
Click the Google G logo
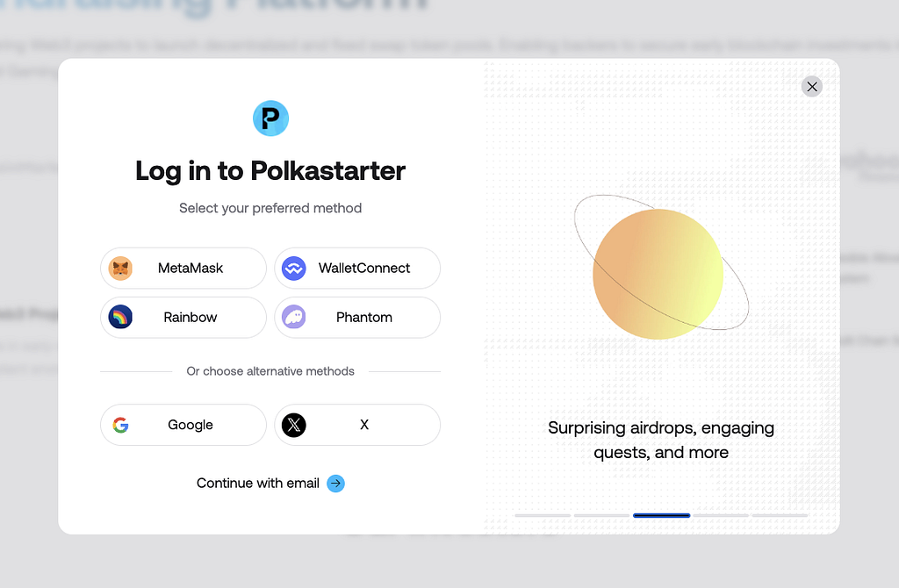coord(120,425)
